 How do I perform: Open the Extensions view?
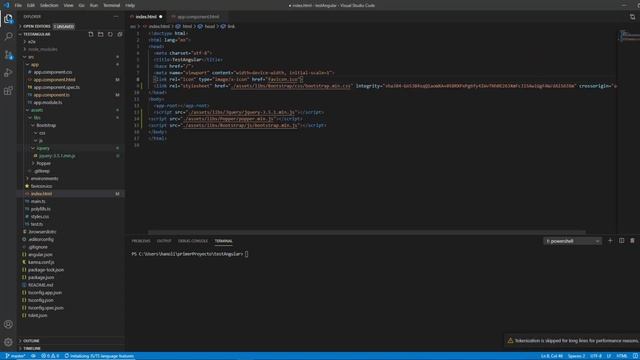[x=8, y=91]
